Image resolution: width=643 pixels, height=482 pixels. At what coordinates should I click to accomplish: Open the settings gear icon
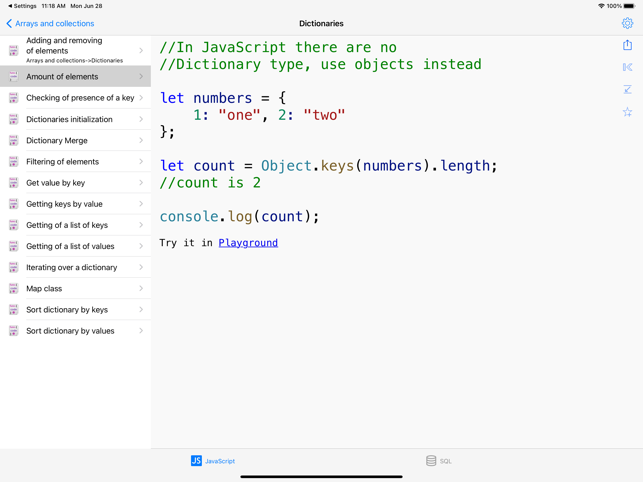[x=627, y=23]
